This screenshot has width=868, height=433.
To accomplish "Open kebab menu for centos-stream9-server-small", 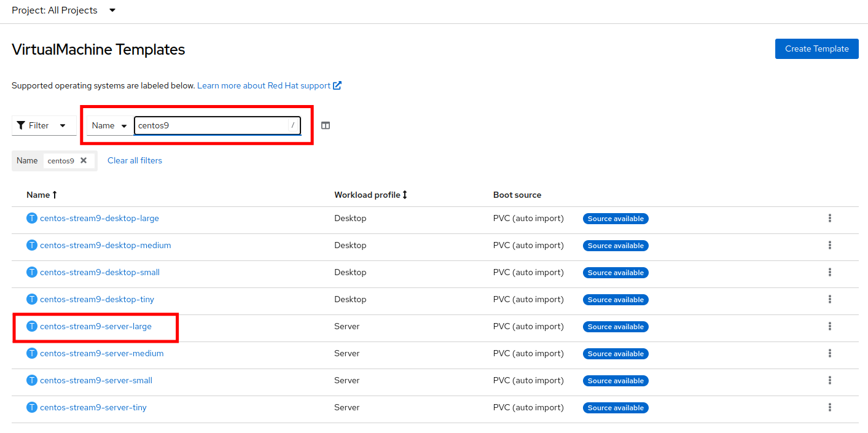I will [x=829, y=380].
